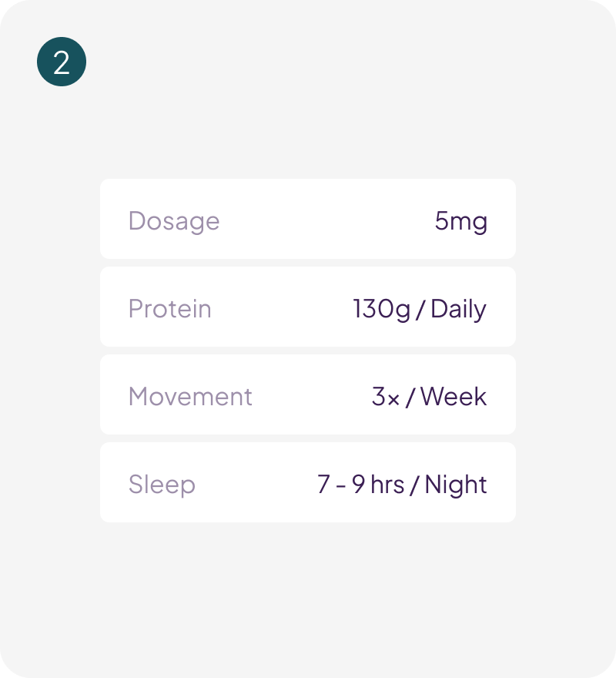Select the Dosage label text

[x=174, y=221]
